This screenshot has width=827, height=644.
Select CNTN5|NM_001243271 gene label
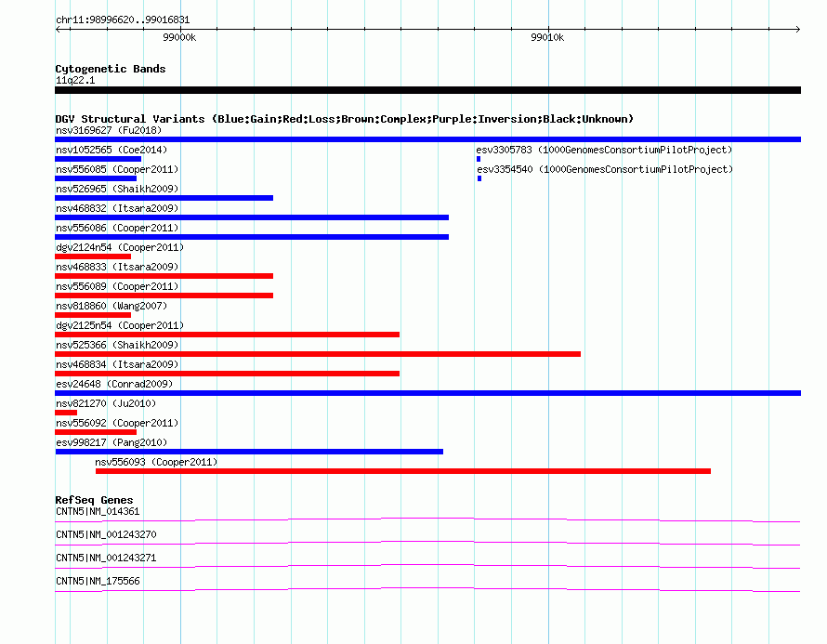106,558
